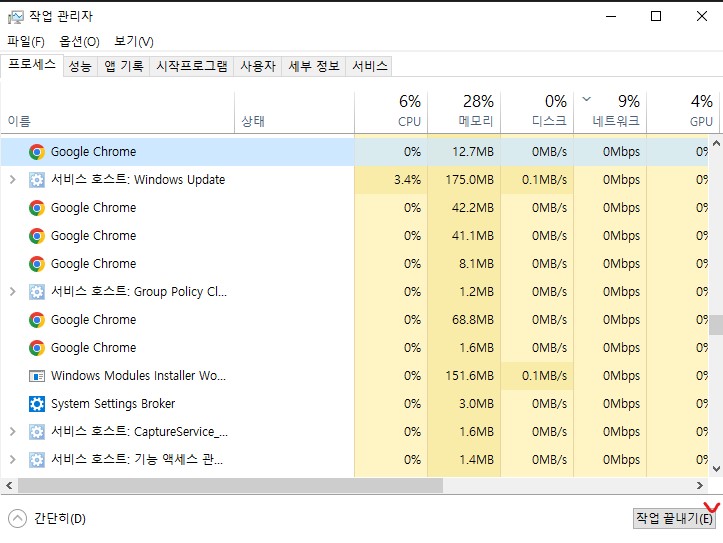Switch to the 시작프로그램 tab
The width and height of the screenshot is (723, 543).
(x=192, y=66)
